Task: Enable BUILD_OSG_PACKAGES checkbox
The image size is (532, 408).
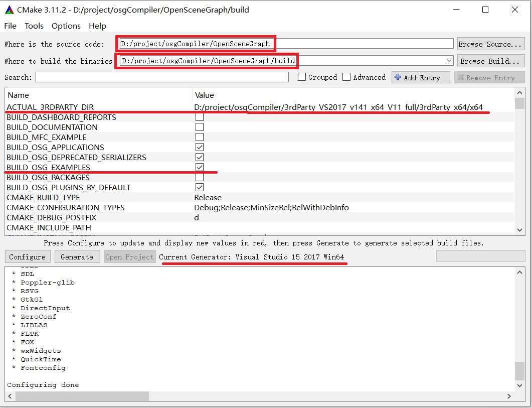Action: 200,177
